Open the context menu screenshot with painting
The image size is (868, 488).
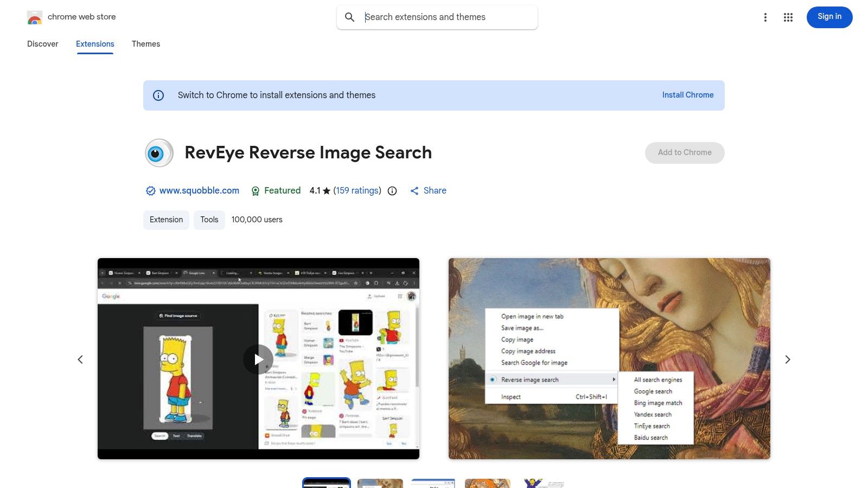coord(609,359)
